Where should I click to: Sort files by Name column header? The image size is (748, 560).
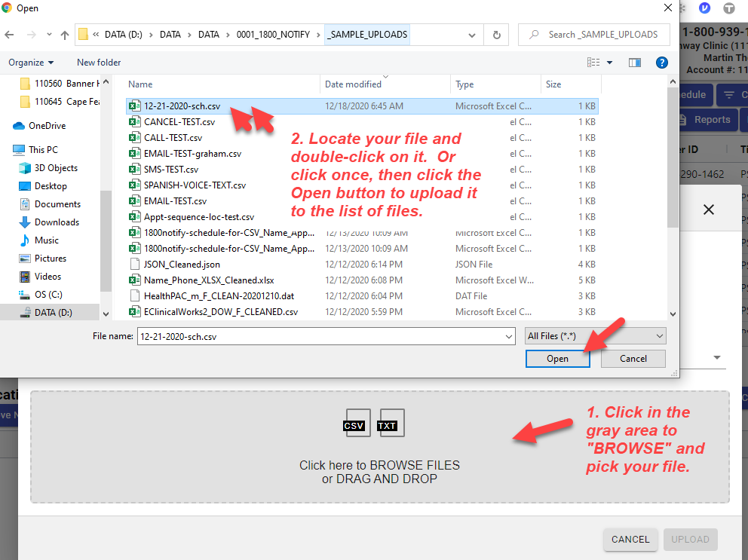point(141,84)
